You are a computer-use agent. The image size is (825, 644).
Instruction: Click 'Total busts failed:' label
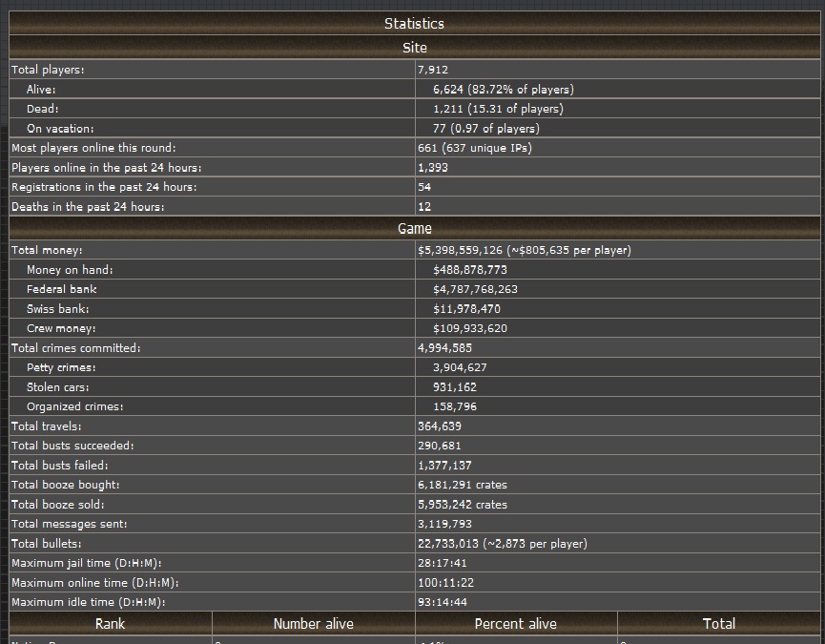click(60, 466)
